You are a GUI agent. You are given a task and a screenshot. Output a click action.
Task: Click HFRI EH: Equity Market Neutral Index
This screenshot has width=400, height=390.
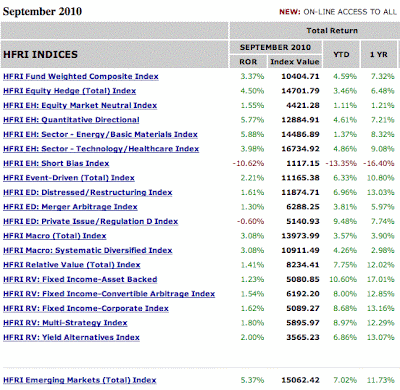80,106
